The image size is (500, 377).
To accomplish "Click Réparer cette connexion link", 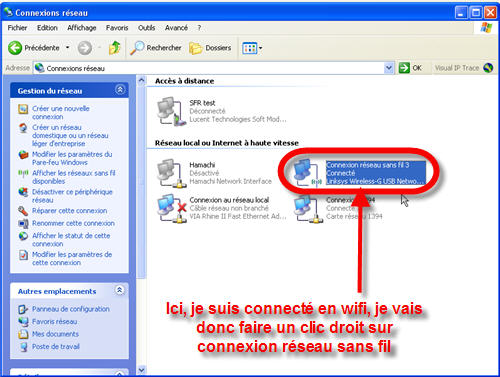I will [70, 211].
